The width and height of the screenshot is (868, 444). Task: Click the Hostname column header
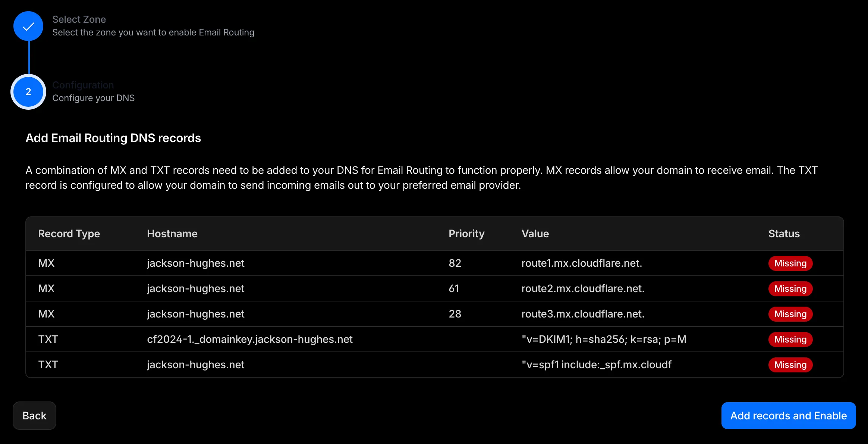tap(172, 234)
